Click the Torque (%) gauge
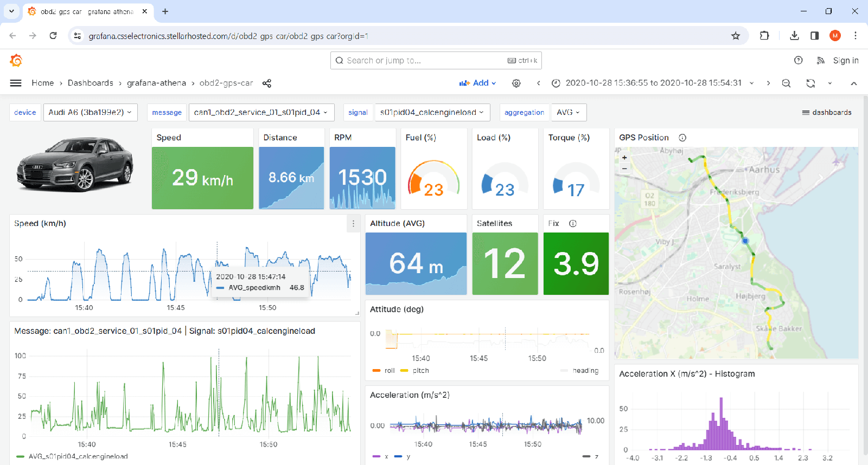The image size is (868, 465). [x=576, y=178]
